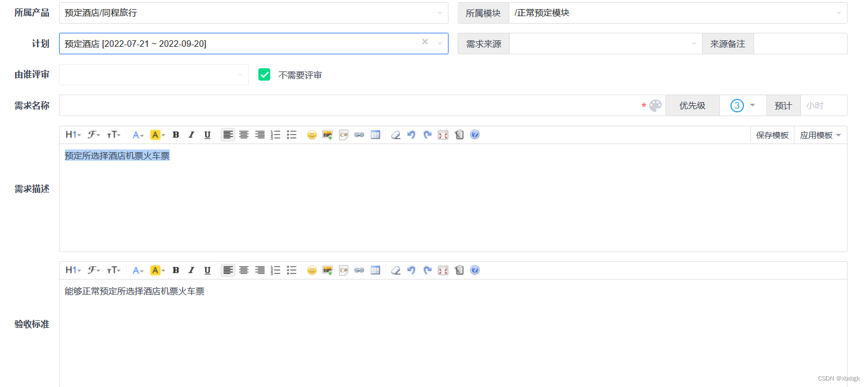Open editor help in 需求描述 toolbar
The height and width of the screenshot is (387, 868).
pyautogui.click(x=475, y=135)
